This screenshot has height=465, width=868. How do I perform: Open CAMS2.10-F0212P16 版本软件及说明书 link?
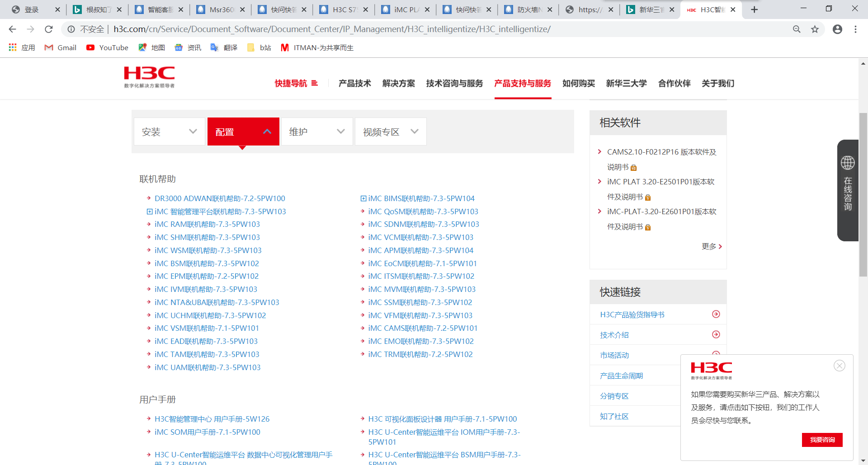pyautogui.click(x=662, y=160)
